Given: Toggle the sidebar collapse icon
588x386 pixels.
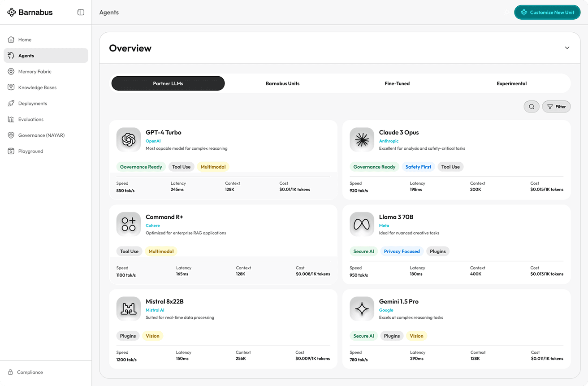Looking at the screenshot, I should (81, 13).
